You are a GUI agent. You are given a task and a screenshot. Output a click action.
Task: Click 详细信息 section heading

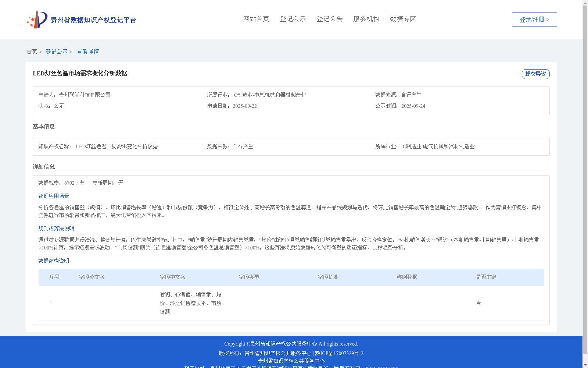tap(44, 167)
